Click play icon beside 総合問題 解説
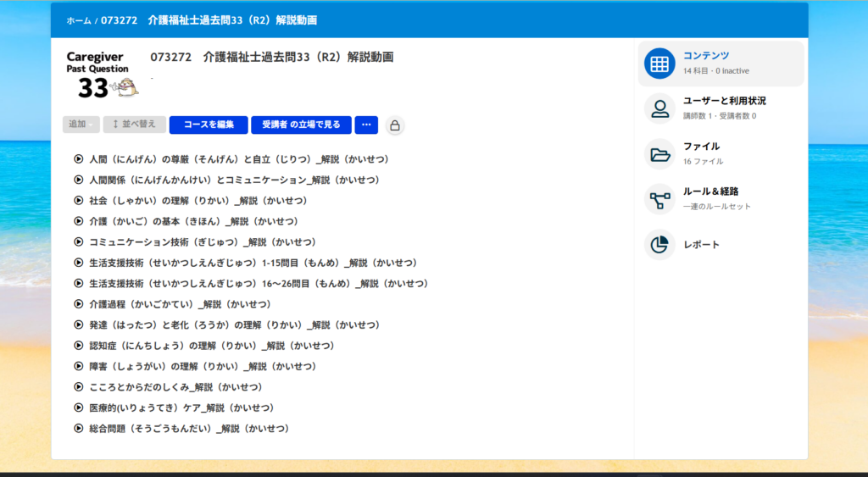Image resolution: width=868 pixels, height=477 pixels. pos(79,429)
